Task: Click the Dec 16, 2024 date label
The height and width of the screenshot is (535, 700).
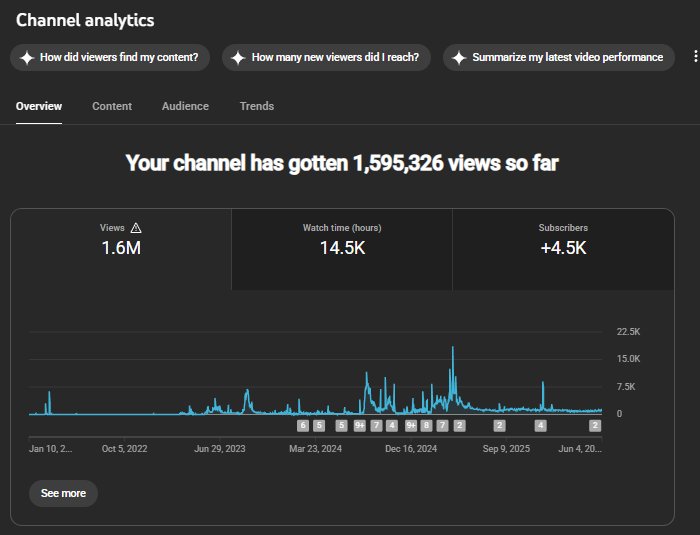Action: point(411,448)
